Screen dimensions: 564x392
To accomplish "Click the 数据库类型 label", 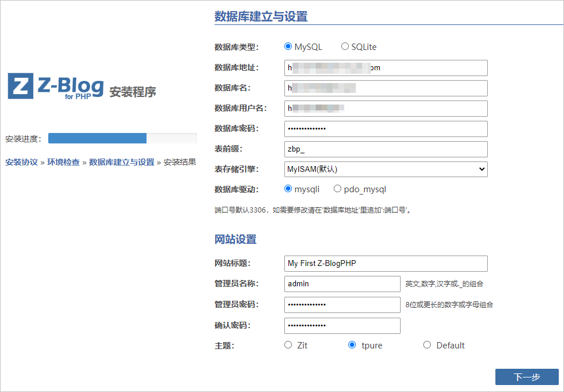I will pyautogui.click(x=237, y=47).
